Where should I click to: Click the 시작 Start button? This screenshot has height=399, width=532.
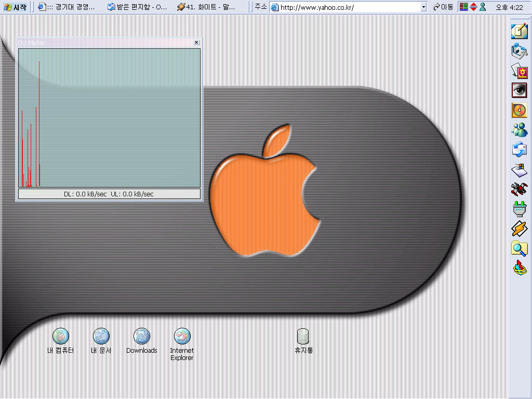coord(15,7)
